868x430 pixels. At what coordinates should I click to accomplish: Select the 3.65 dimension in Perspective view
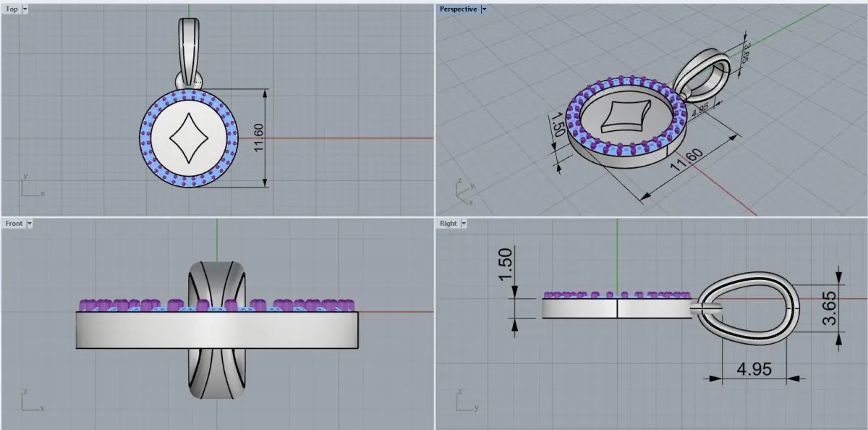tap(745, 54)
